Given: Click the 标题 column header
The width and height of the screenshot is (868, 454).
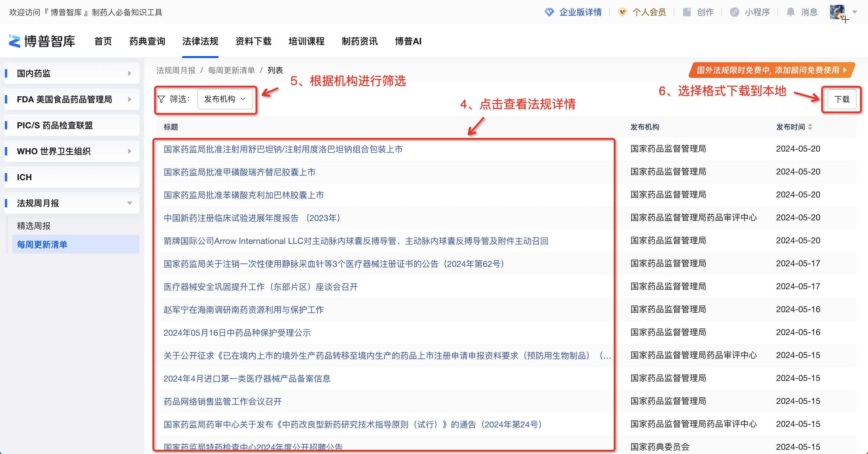Looking at the screenshot, I should 171,127.
